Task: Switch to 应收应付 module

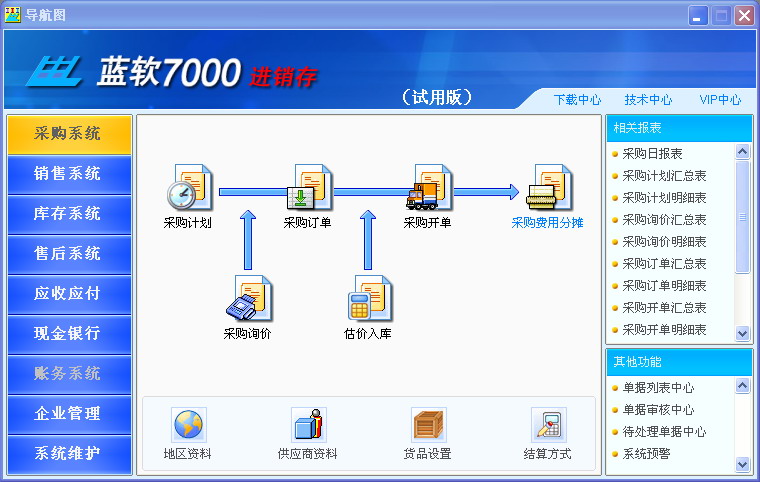Action: [69, 294]
